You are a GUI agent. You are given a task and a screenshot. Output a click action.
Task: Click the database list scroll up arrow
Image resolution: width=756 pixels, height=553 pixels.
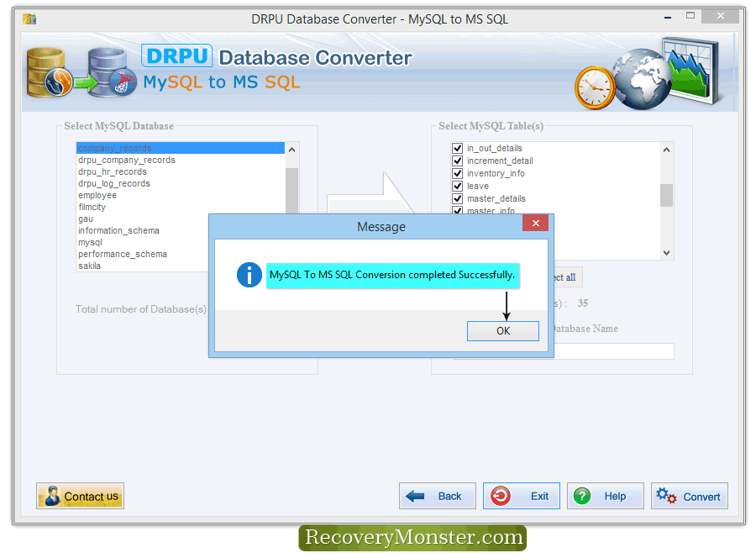click(291, 150)
